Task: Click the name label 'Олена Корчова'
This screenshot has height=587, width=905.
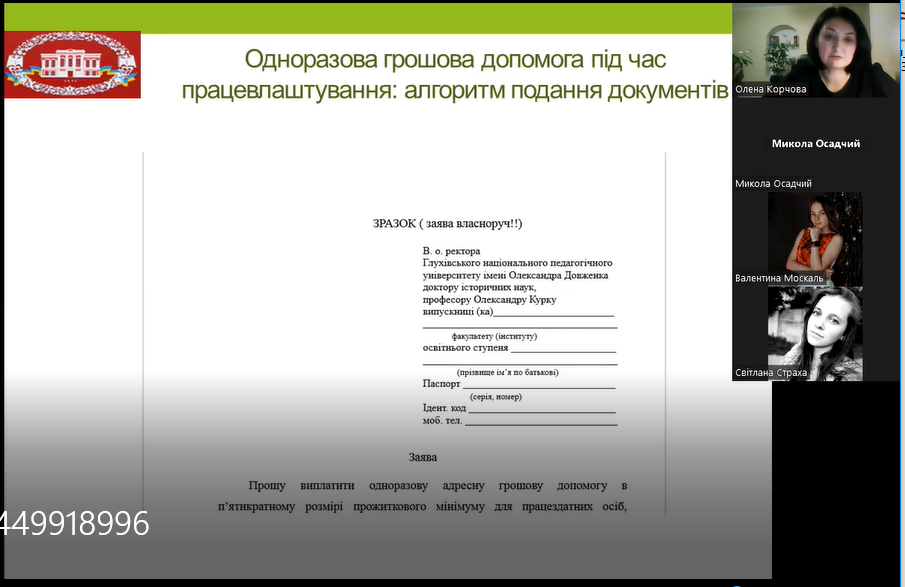Action: pyautogui.click(x=771, y=89)
